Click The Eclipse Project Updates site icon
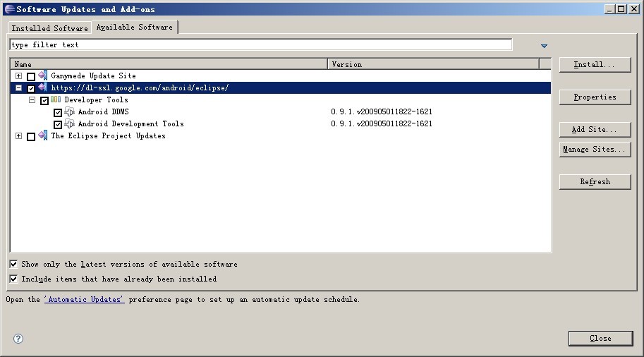 click(x=43, y=135)
